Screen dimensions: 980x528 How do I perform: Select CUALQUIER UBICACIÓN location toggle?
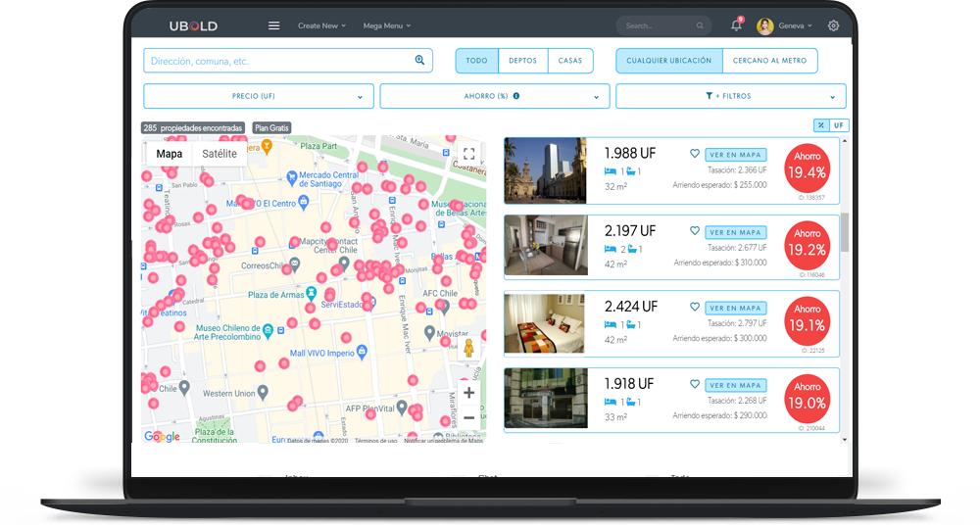click(x=668, y=61)
